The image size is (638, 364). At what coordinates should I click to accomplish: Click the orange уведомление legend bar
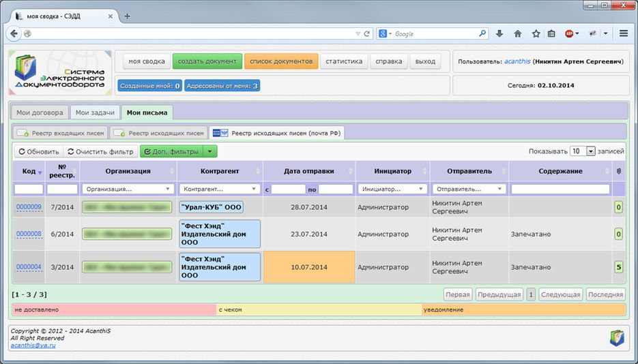click(x=523, y=309)
